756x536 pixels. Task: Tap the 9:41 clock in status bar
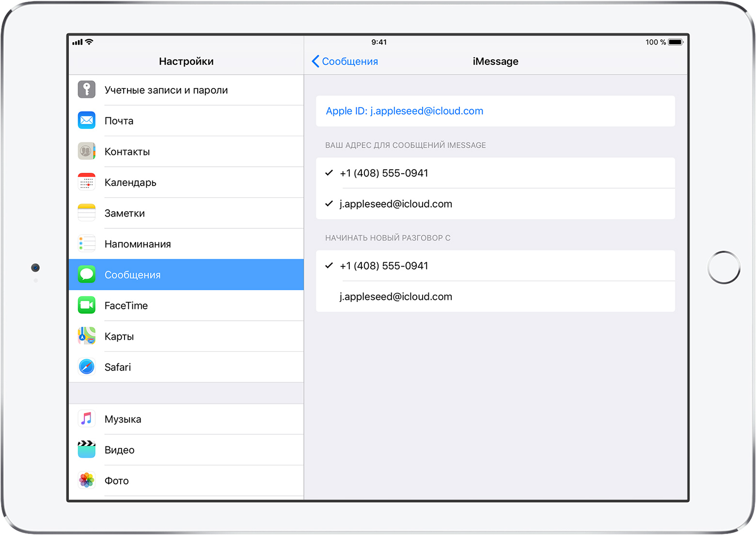pyautogui.click(x=379, y=42)
